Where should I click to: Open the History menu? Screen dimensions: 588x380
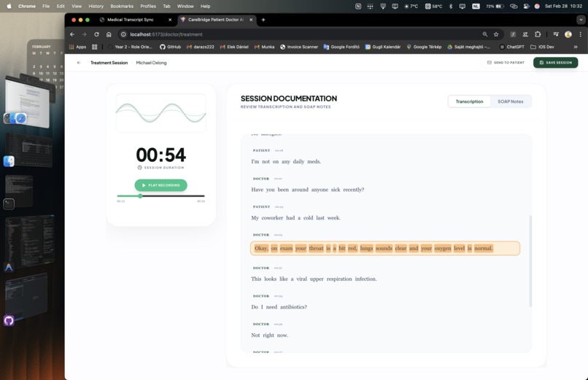[x=96, y=6]
